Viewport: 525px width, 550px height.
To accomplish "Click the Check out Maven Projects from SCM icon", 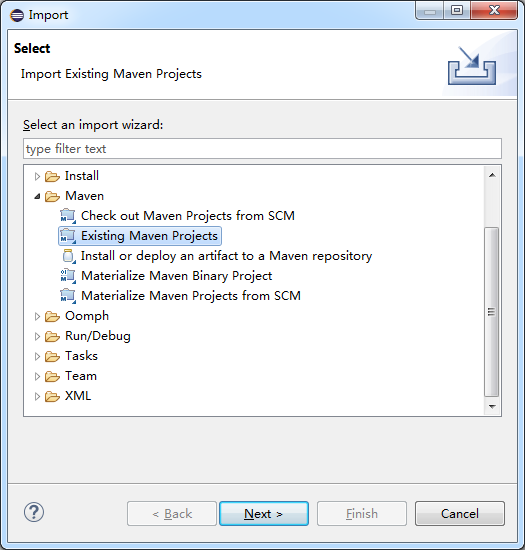I will pyautogui.click(x=68, y=216).
